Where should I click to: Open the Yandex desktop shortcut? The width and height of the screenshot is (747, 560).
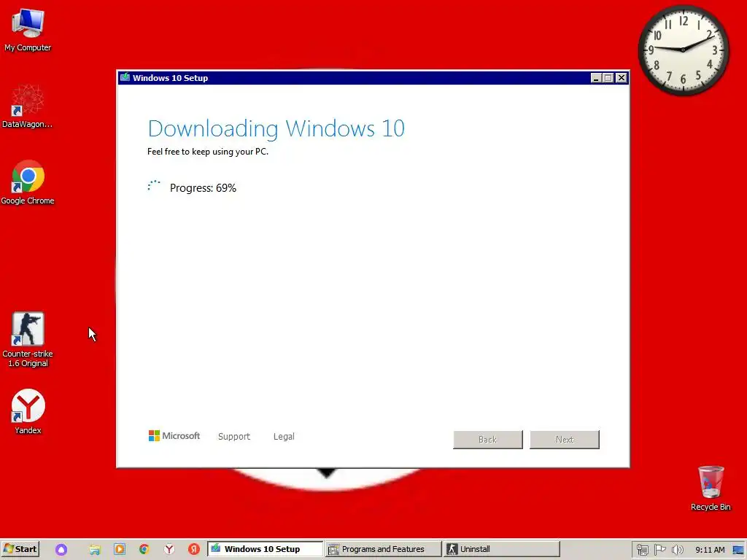(x=28, y=411)
